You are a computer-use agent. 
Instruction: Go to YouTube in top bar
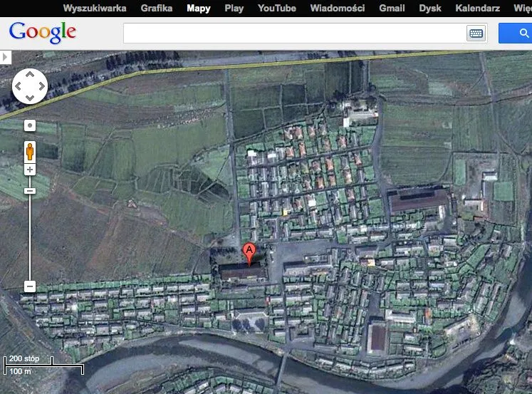click(x=277, y=9)
